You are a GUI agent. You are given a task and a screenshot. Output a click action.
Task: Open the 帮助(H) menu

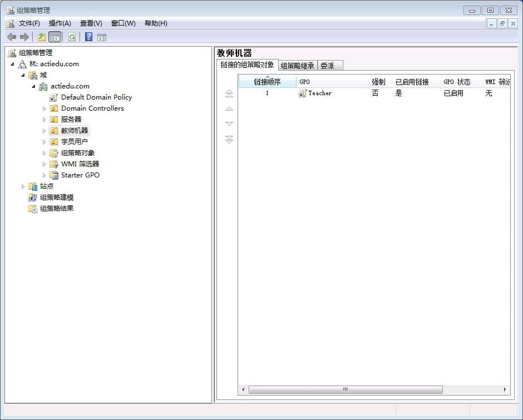pos(156,23)
